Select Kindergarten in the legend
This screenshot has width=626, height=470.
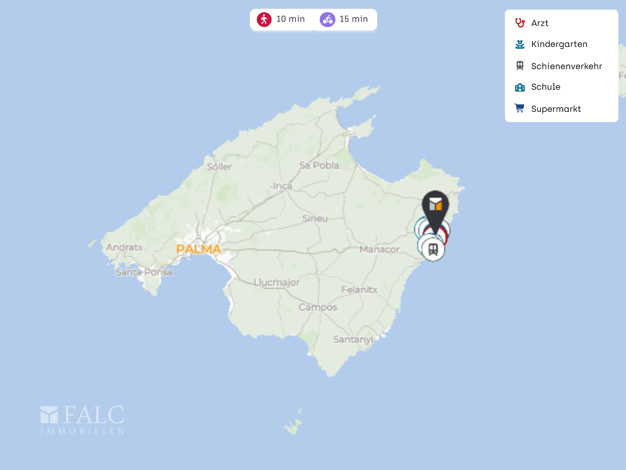(x=561, y=44)
